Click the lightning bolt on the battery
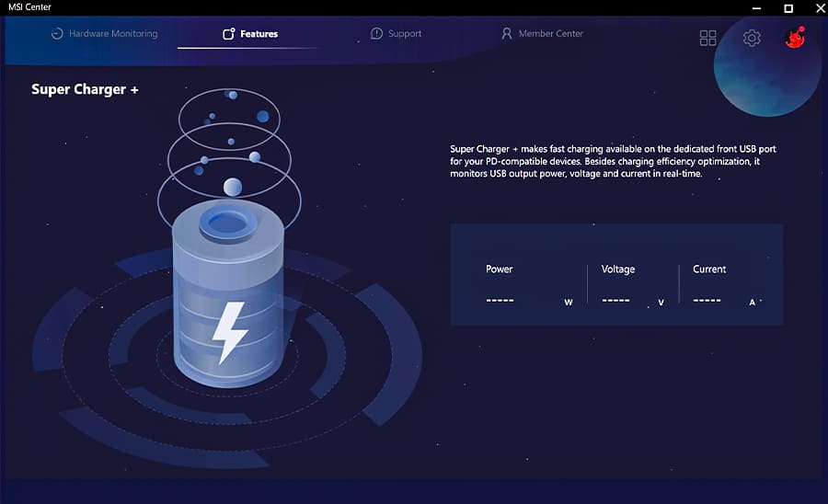 pyautogui.click(x=229, y=333)
